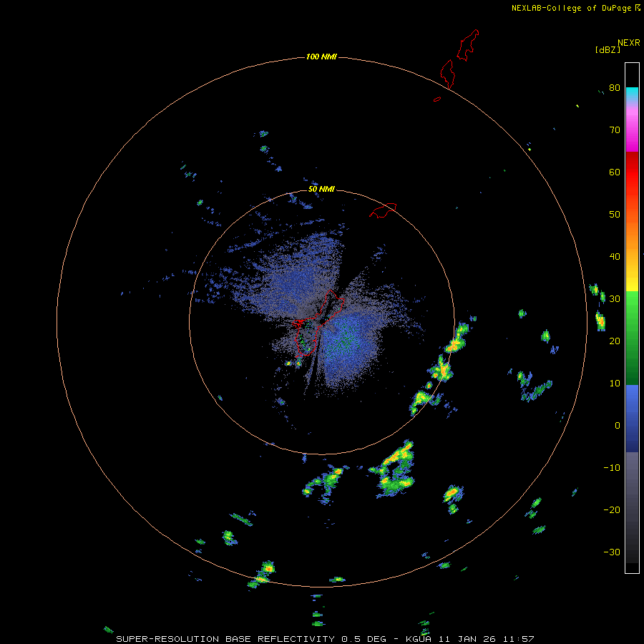This screenshot has width=644, height=644.
Task: Click the [dBZ] unit label
Action: point(608,49)
